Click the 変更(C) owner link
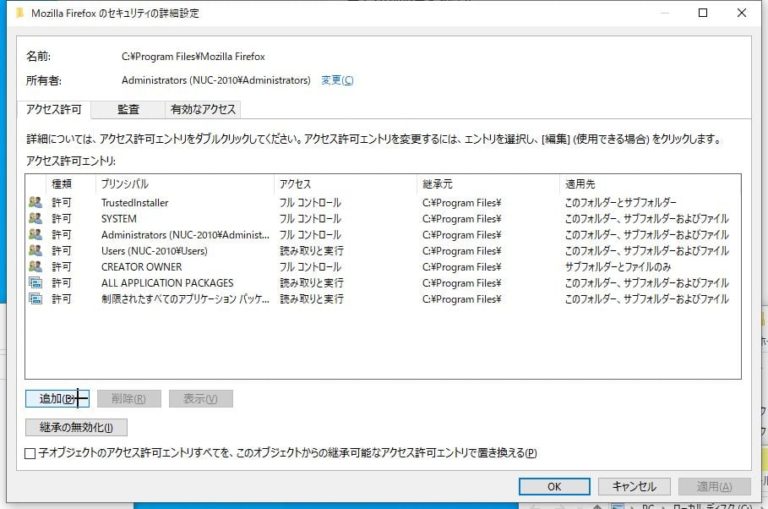 click(337, 80)
